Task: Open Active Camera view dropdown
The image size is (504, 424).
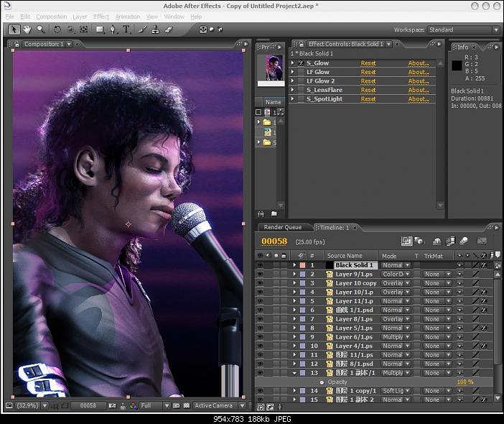Action: coord(219,405)
